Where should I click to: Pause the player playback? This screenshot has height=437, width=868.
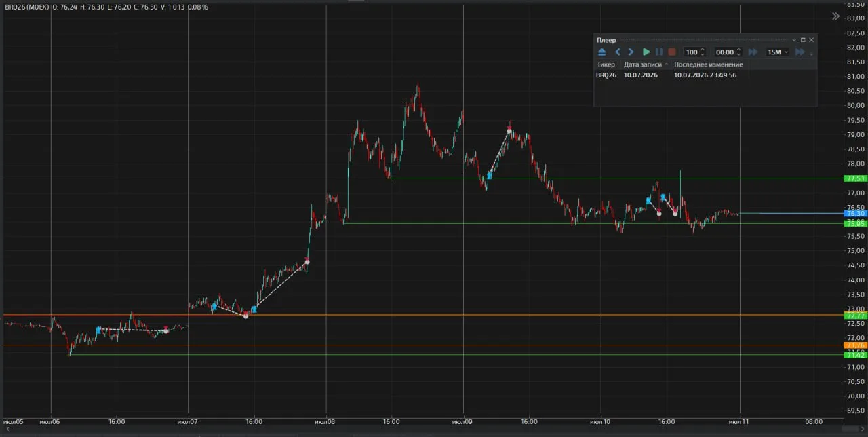tap(659, 52)
